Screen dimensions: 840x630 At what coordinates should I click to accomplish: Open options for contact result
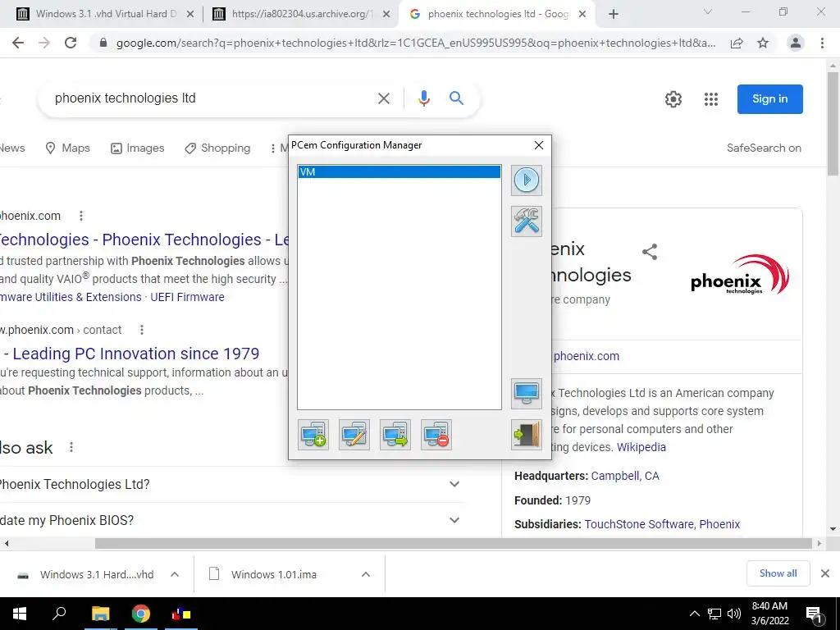pos(142,330)
